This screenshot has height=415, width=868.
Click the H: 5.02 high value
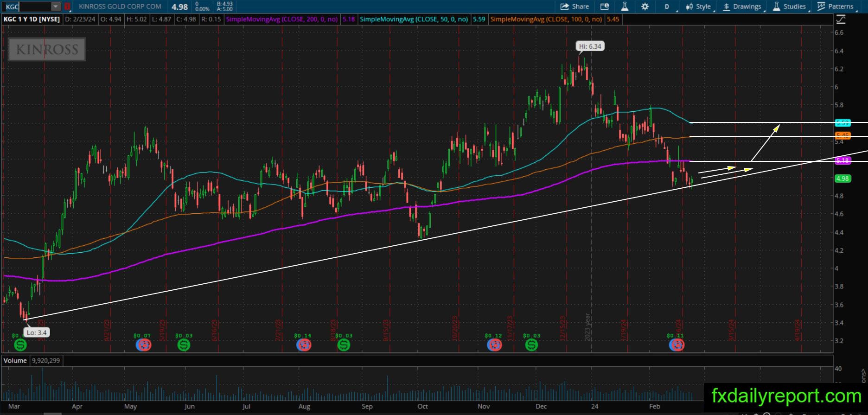[x=136, y=19]
